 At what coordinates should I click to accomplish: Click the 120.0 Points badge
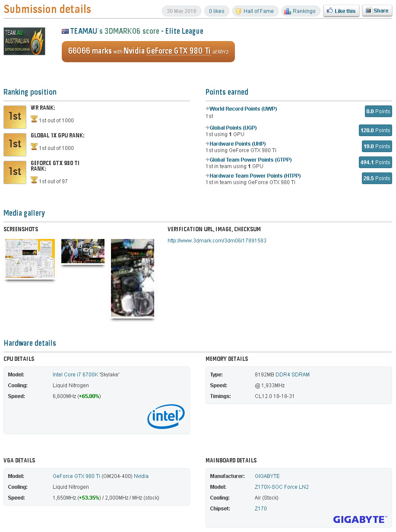coord(375,131)
